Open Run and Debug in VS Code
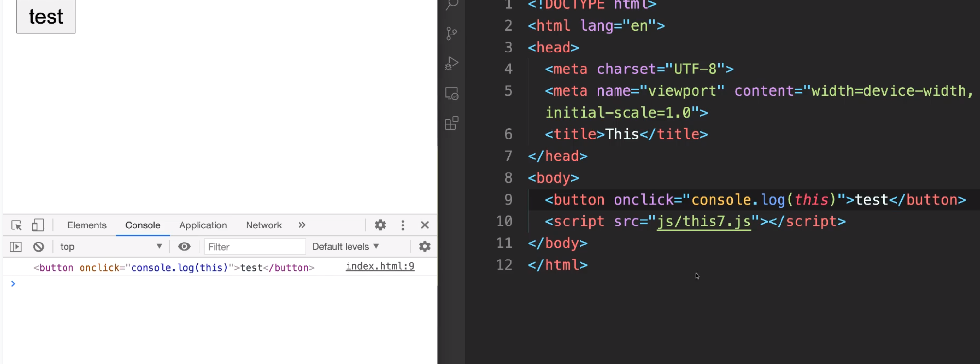Viewport: 980px width, 364px height. (452, 64)
